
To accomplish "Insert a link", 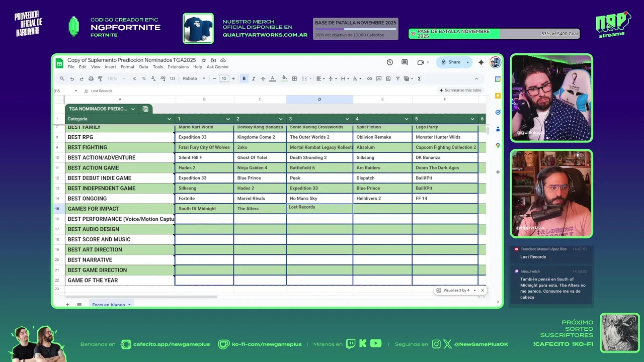I will click(x=370, y=78).
